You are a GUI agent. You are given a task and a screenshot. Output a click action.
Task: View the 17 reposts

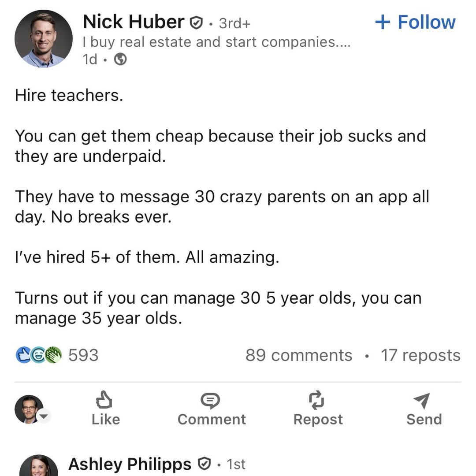[420, 355]
